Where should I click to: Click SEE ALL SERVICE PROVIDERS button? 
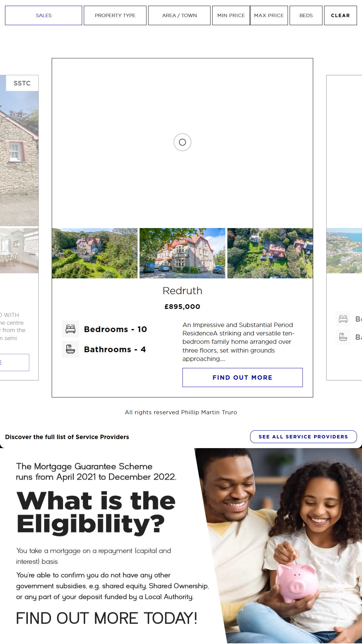tap(303, 437)
